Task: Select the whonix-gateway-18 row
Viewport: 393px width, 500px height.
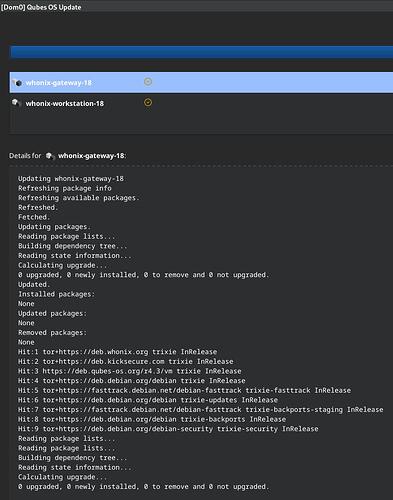Action: pyautogui.click(x=201, y=82)
